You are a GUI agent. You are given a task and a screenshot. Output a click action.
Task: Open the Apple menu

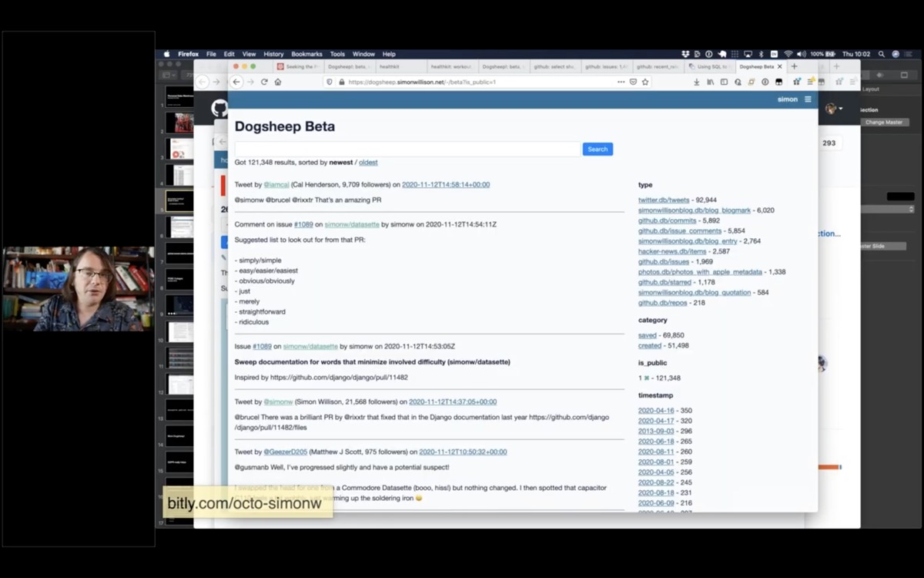[166, 54]
